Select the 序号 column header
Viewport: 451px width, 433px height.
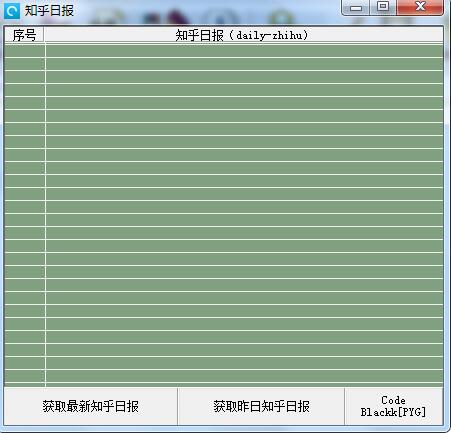pos(24,35)
